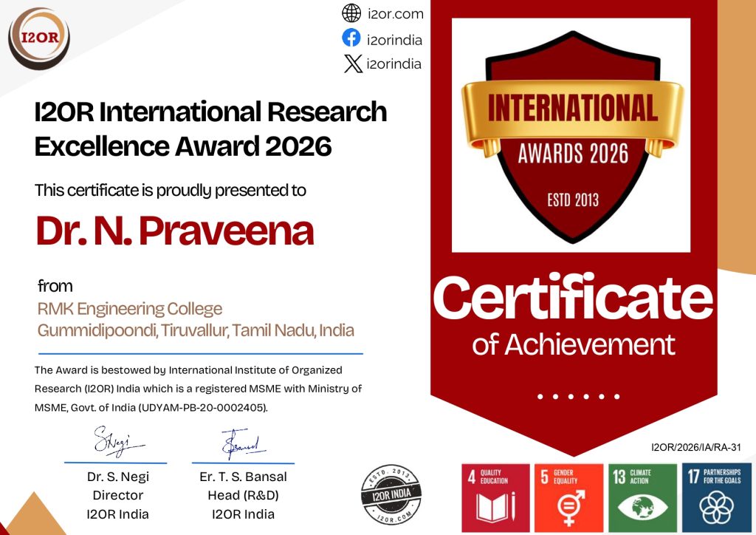
Task: Click the globe website icon
Action: tap(351, 13)
